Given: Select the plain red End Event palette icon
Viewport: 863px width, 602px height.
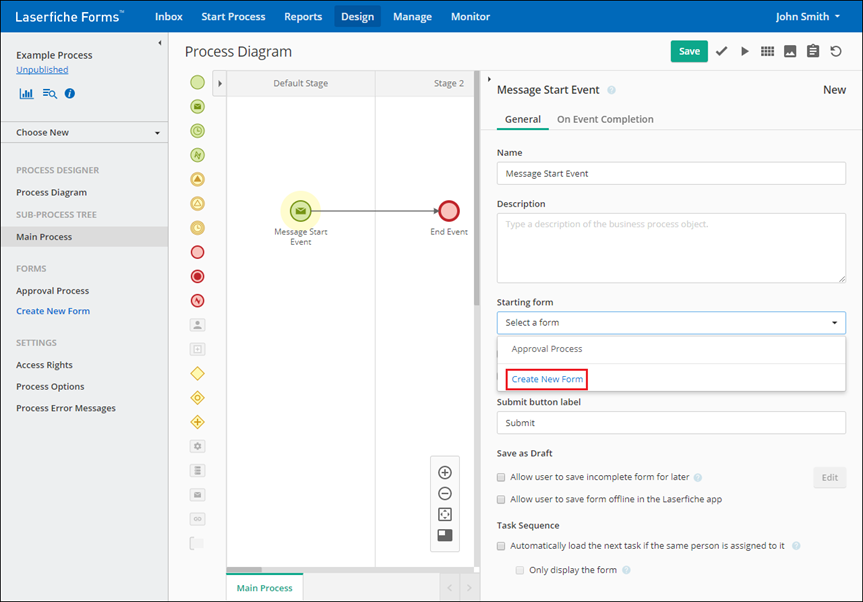Looking at the screenshot, I should tap(198, 252).
